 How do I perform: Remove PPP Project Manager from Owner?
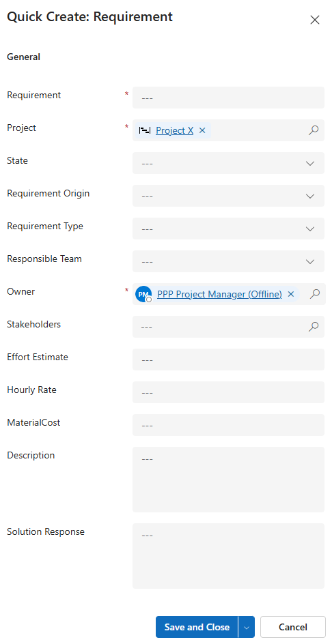(291, 294)
